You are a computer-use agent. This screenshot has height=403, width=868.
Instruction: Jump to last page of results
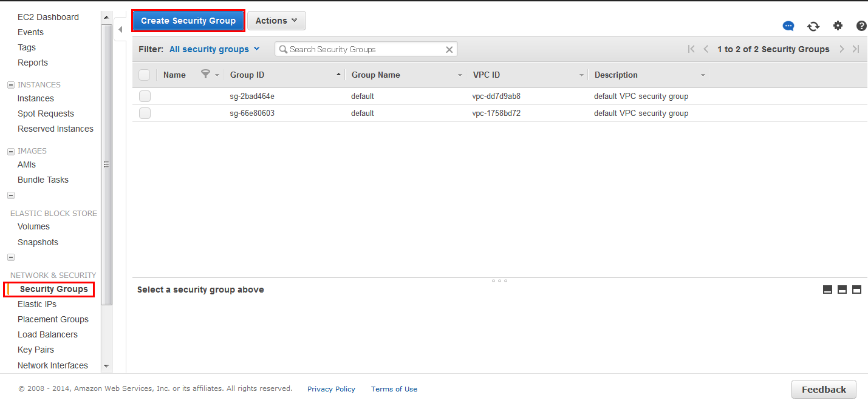856,49
